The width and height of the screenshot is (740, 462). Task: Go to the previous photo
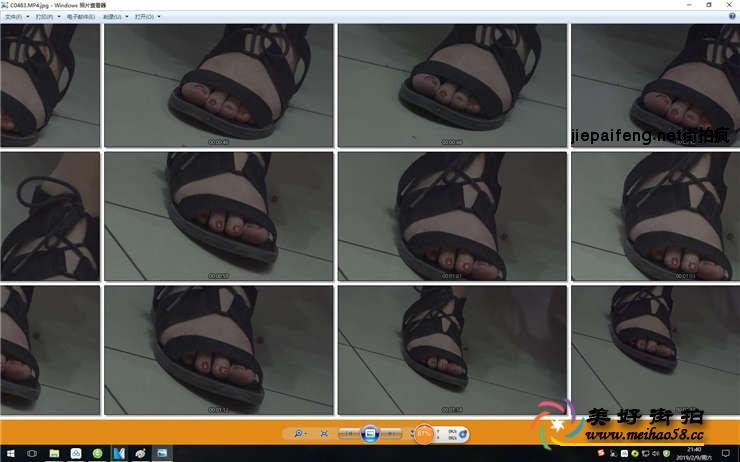tap(348, 433)
